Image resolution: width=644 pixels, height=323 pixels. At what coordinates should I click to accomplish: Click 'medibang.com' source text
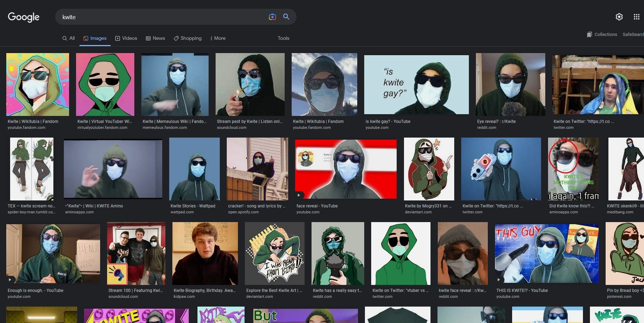pos(620,212)
